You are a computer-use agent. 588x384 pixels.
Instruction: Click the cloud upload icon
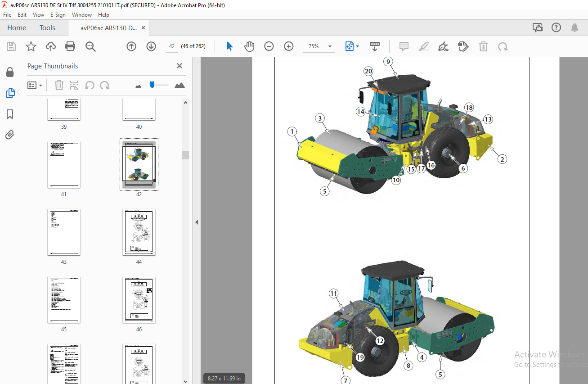[51, 46]
